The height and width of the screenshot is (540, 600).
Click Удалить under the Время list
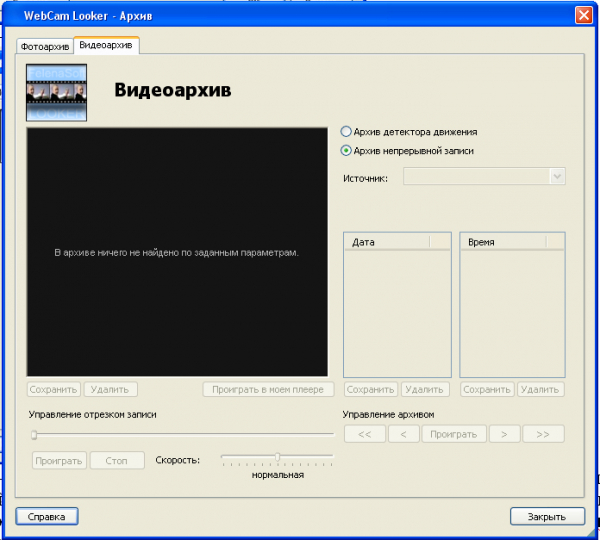(541, 390)
